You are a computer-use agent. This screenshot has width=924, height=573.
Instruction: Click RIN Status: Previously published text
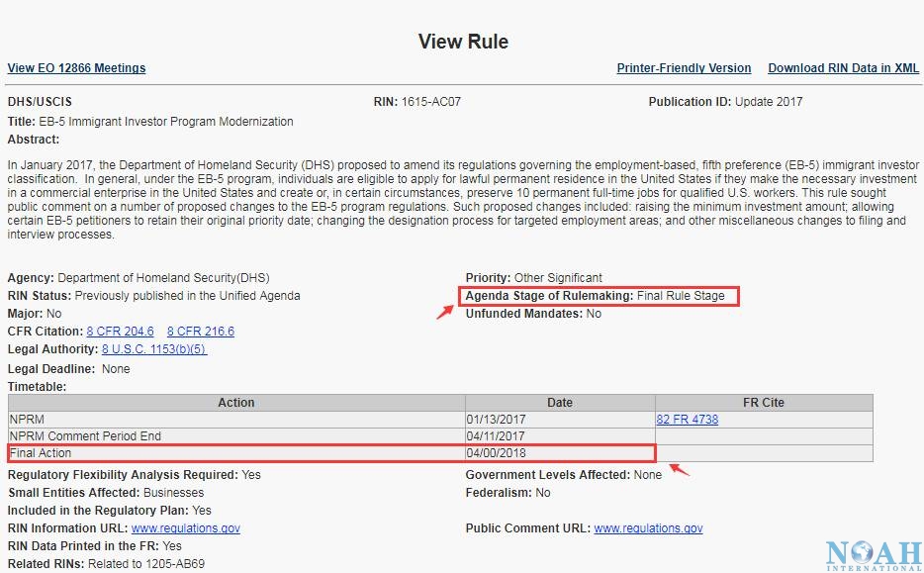tap(153, 296)
